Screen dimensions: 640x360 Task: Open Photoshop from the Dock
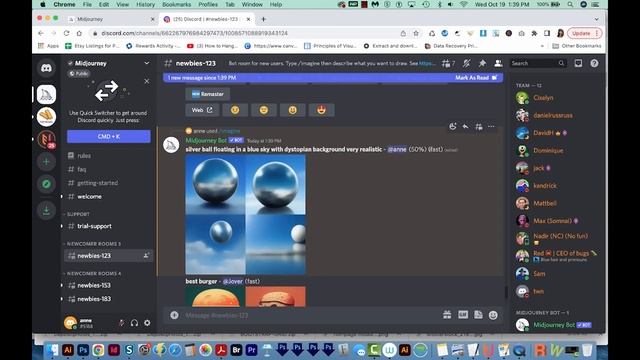click(83, 350)
